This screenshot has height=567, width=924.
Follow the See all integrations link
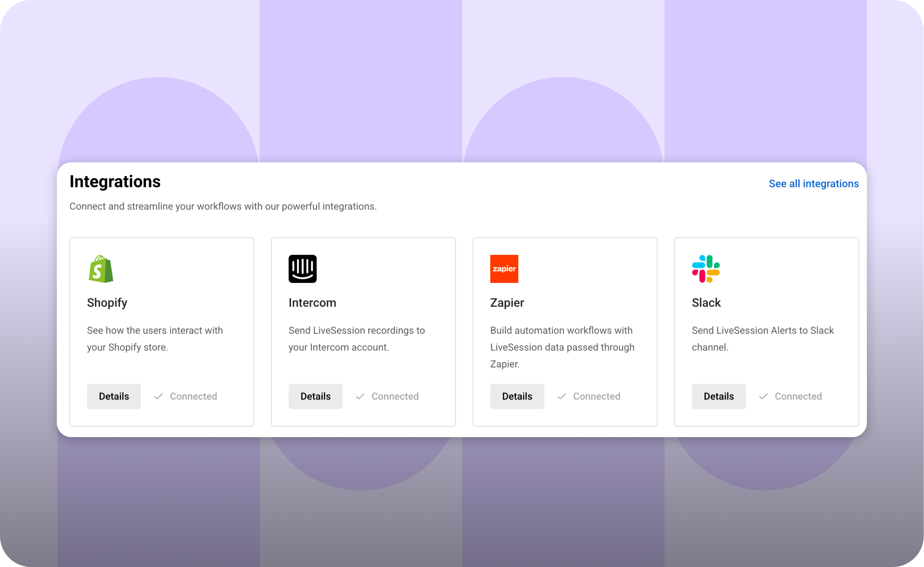[x=813, y=184]
